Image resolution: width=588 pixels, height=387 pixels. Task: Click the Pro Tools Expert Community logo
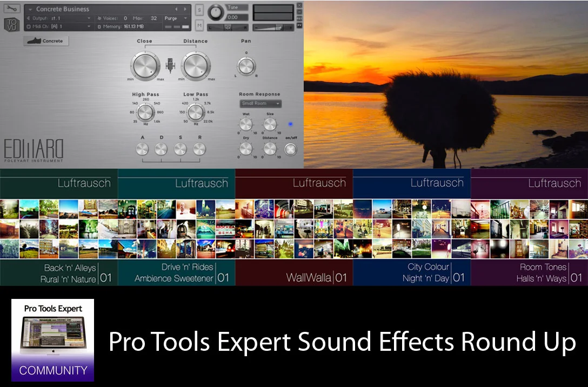(52, 340)
